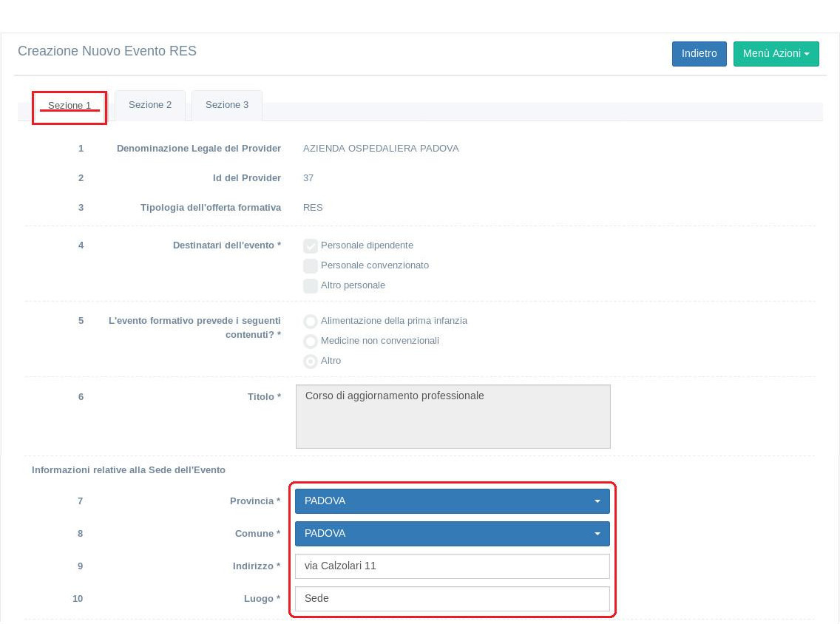
Task: Expand the Provincia dropdown
Action: click(x=452, y=501)
